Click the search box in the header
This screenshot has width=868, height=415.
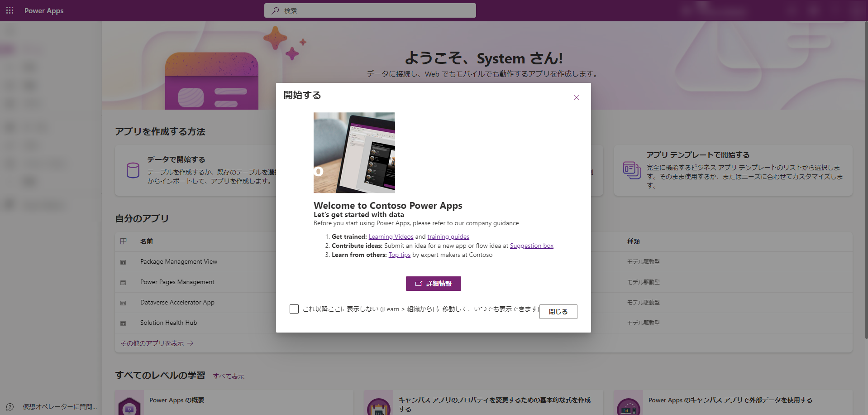coord(370,10)
